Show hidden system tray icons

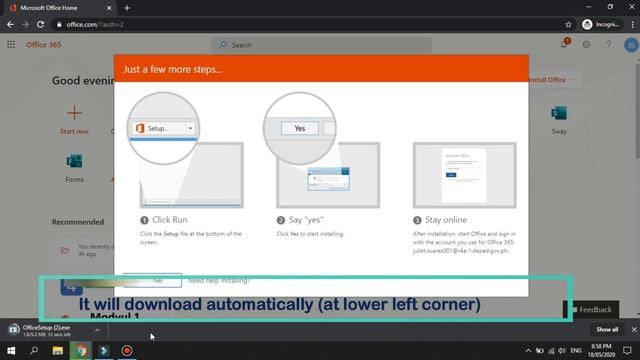click(528, 351)
